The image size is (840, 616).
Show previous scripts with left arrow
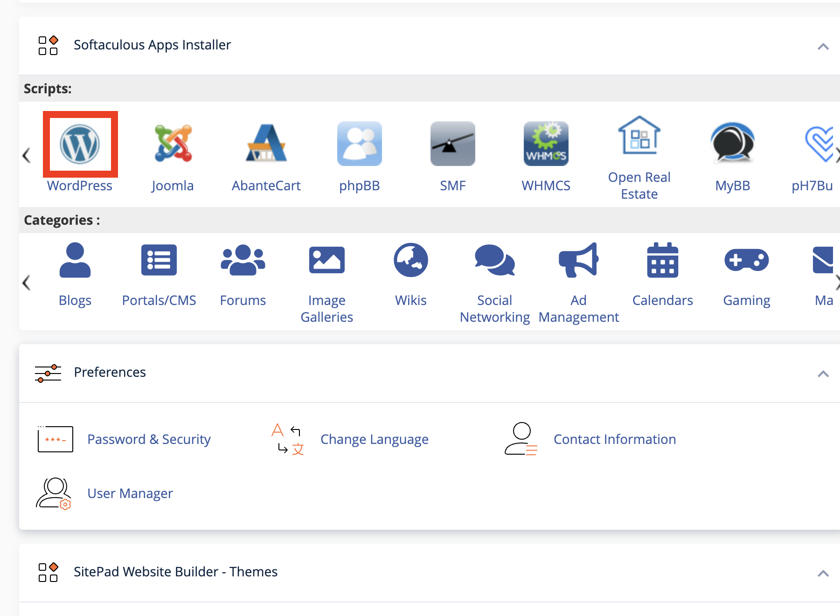click(x=27, y=155)
